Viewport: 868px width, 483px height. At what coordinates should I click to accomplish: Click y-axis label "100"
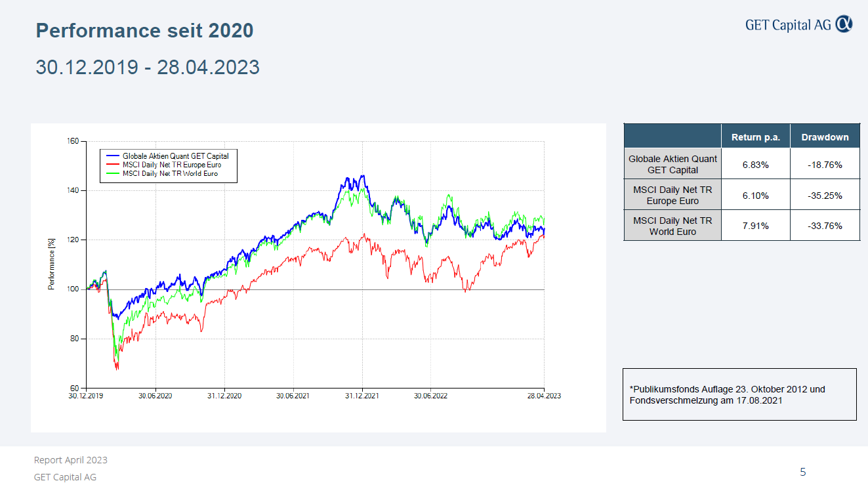[73, 289]
